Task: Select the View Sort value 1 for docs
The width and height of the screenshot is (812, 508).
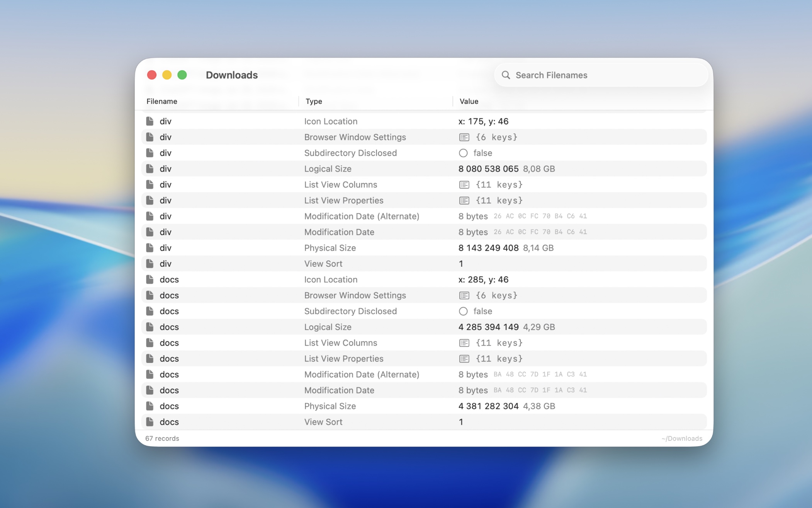Action: tap(461, 422)
